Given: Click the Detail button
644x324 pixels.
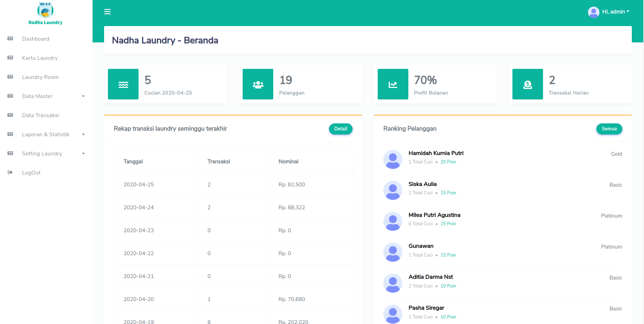Looking at the screenshot, I should tap(340, 129).
